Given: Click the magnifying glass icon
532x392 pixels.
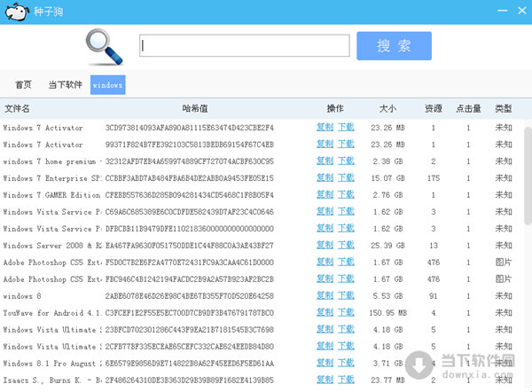Looking at the screenshot, I should point(104,47).
